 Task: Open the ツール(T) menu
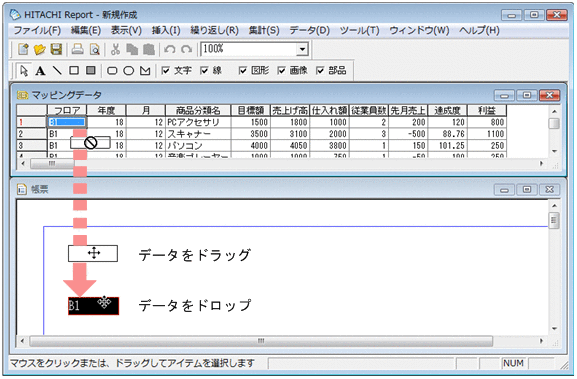pyautogui.click(x=359, y=30)
